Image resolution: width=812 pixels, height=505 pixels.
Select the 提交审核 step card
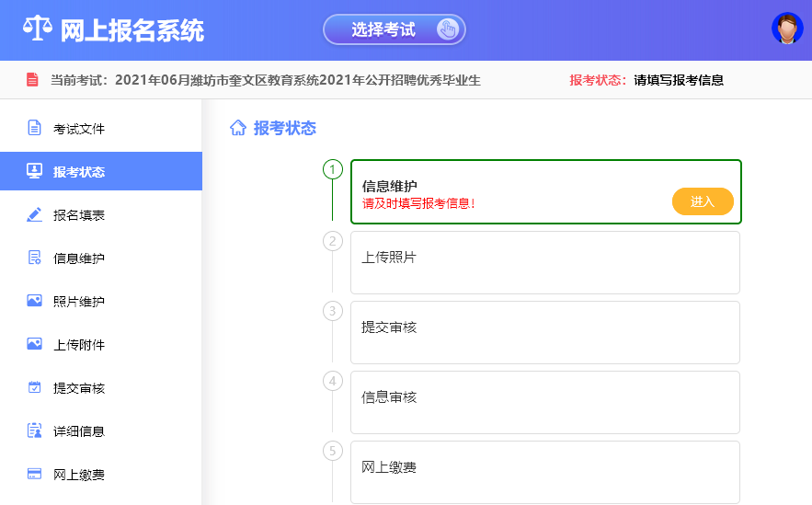tap(544, 332)
